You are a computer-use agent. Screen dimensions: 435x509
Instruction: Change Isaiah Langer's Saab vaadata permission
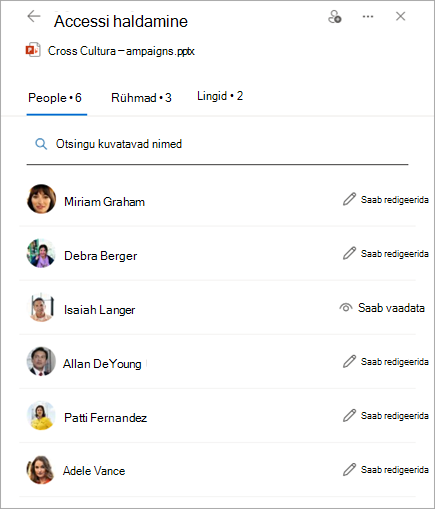click(382, 308)
